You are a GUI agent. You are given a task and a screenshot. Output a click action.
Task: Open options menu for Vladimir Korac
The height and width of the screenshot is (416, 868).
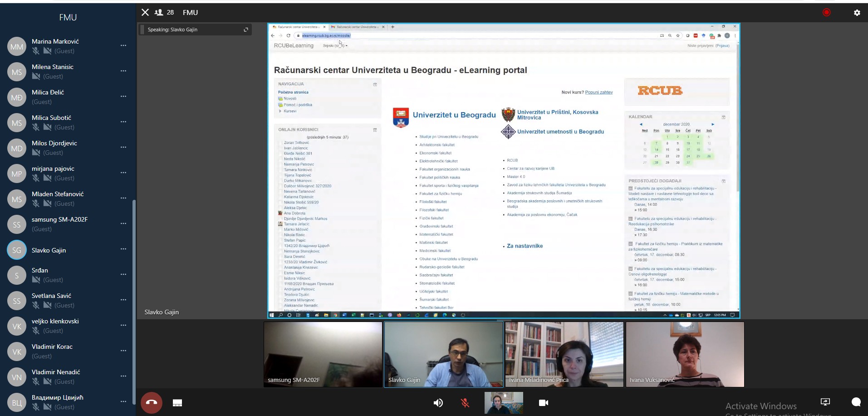pos(123,351)
